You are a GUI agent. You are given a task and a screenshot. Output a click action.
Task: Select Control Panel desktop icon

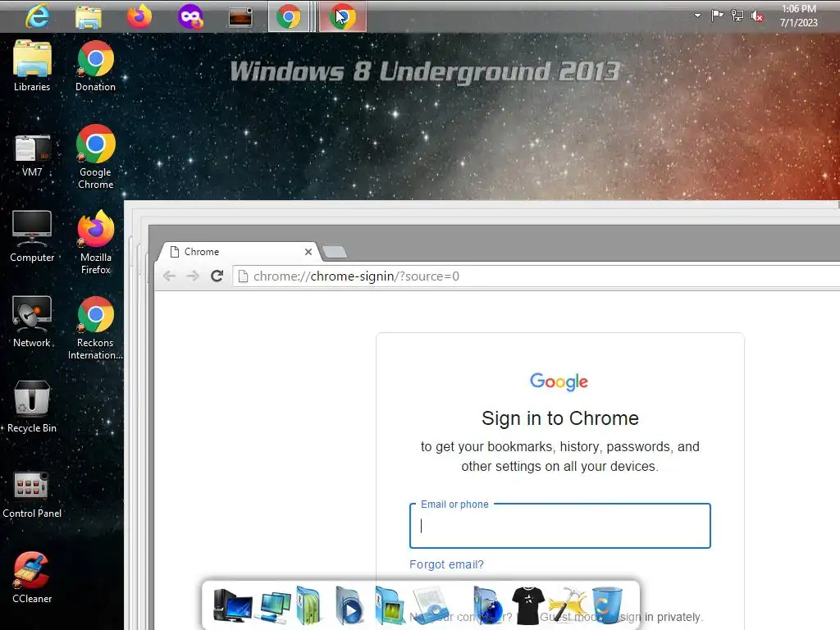point(32,495)
